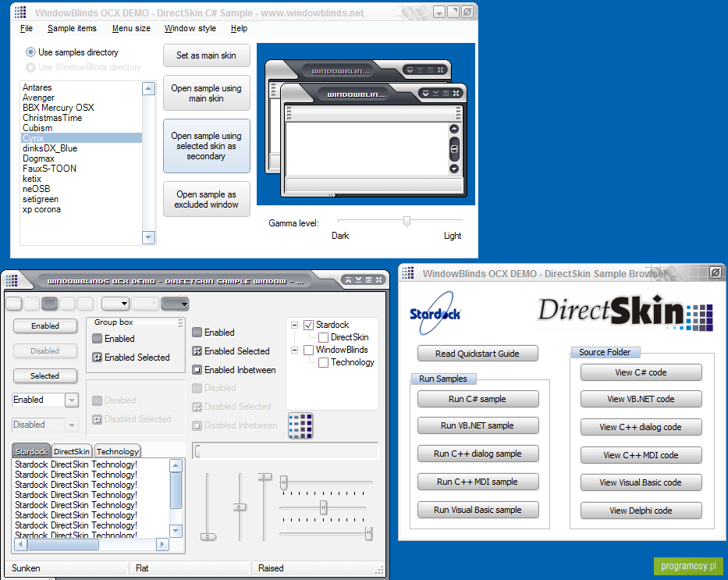The height and width of the screenshot is (580, 728).
Task: Click the Selected button in sample window
Action: [45, 375]
